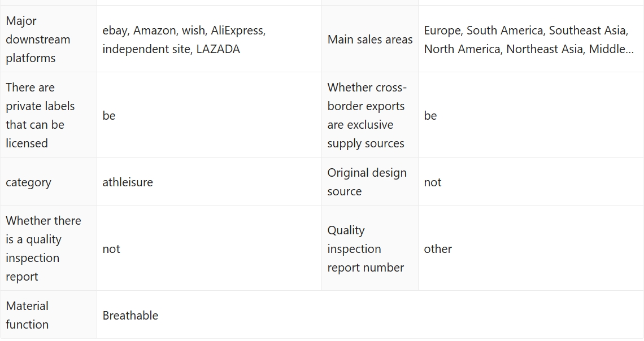Click the 'Original design source' label
The width and height of the screenshot is (644, 341).
pos(367,182)
